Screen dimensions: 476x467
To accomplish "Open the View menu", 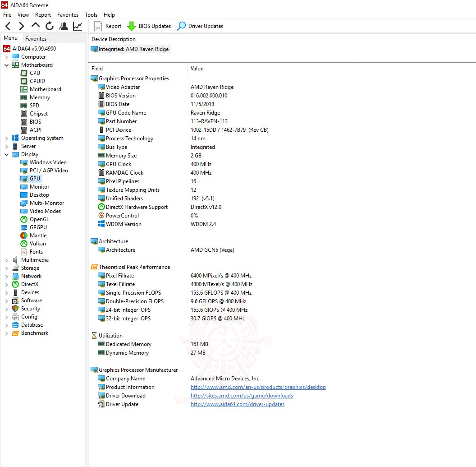I will tap(23, 14).
